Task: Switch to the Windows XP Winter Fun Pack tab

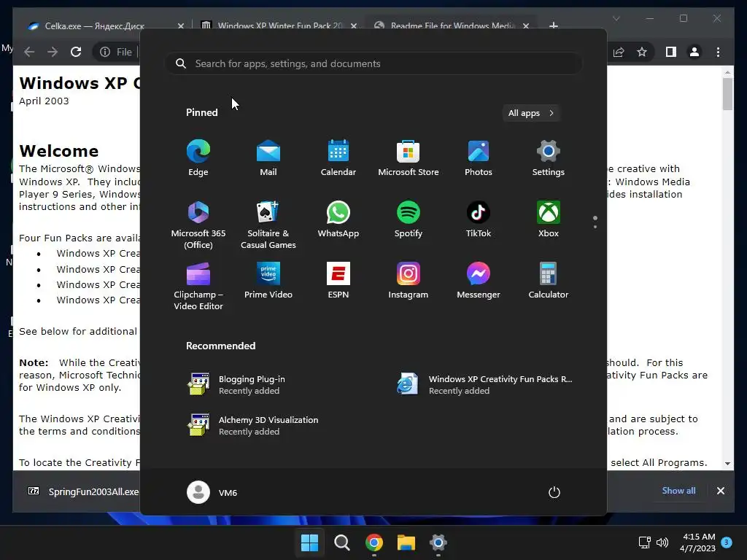Action: click(279, 26)
